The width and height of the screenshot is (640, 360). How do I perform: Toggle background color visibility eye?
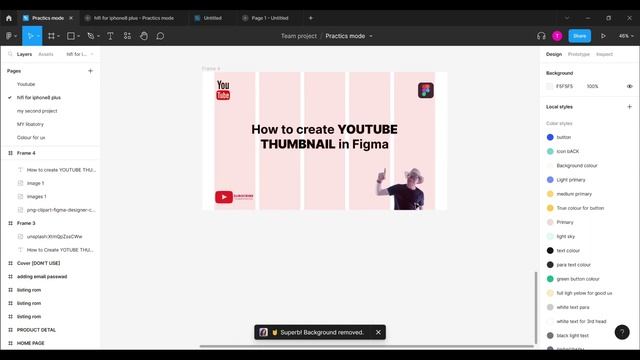pos(629,86)
